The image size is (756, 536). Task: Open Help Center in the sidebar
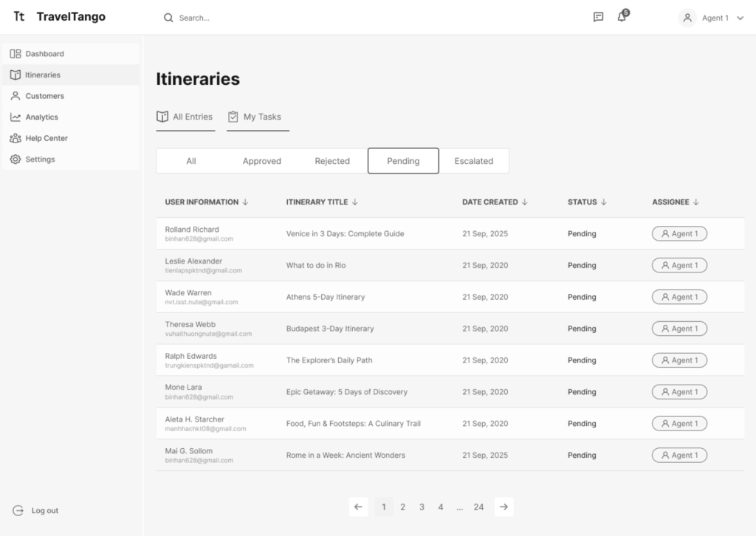pyautogui.click(x=46, y=138)
